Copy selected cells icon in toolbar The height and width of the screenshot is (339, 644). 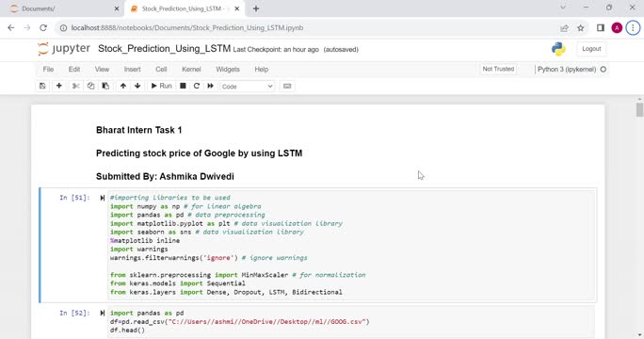(x=90, y=86)
